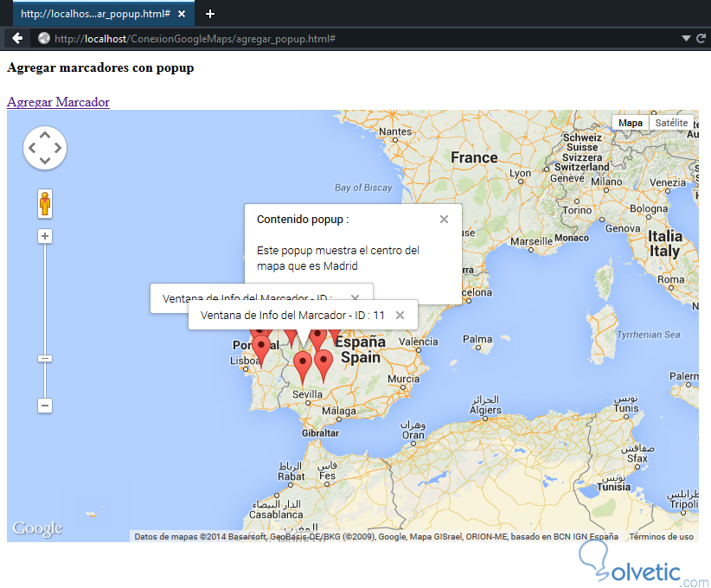Click the 'Ventana de Info del Marcador - ID : 11' text

292,315
